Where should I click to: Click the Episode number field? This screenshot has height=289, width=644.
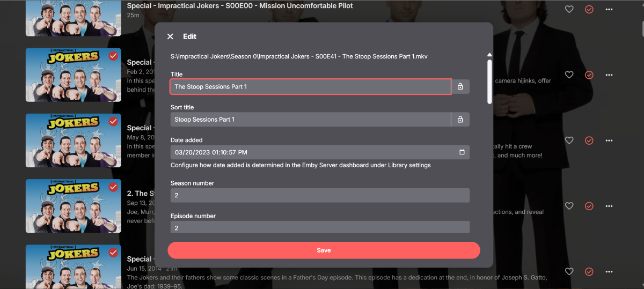click(x=320, y=227)
